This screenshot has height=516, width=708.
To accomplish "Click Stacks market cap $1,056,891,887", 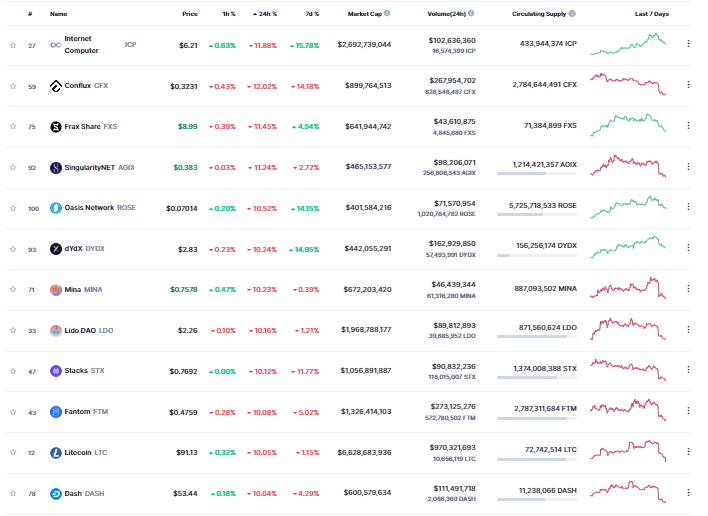I will click(x=366, y=371).
